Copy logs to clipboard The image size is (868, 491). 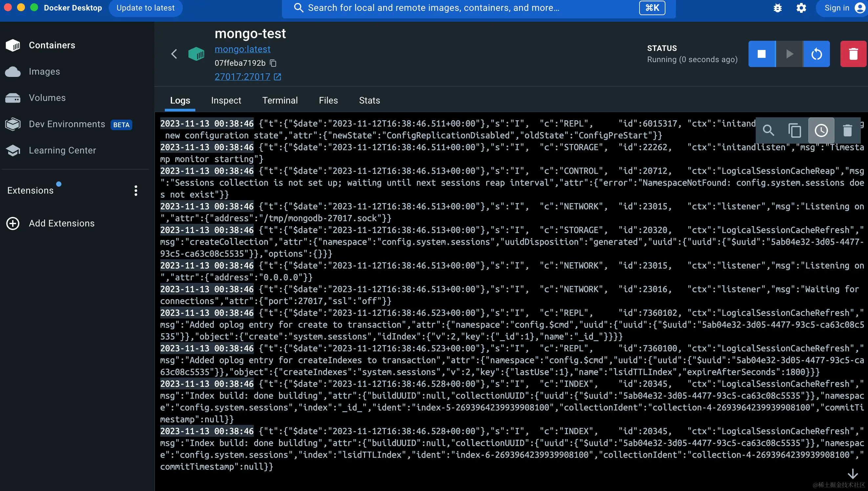tap(794, 130)
